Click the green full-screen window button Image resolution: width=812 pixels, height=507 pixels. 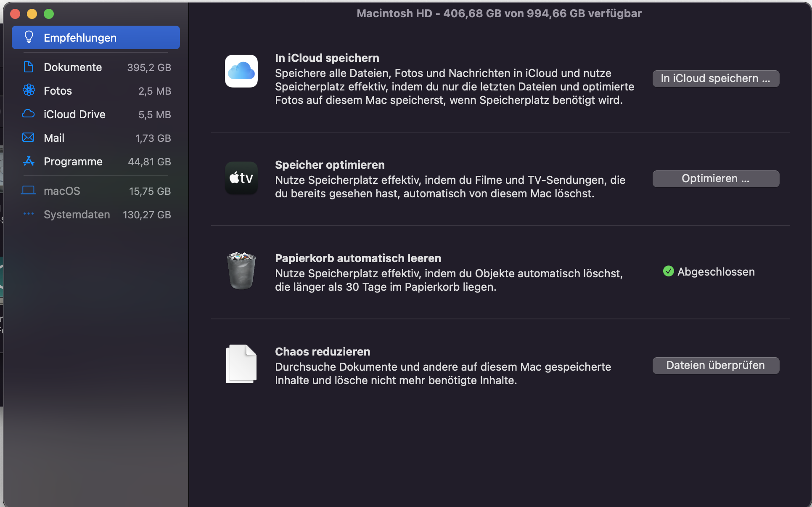pos(49,14)
